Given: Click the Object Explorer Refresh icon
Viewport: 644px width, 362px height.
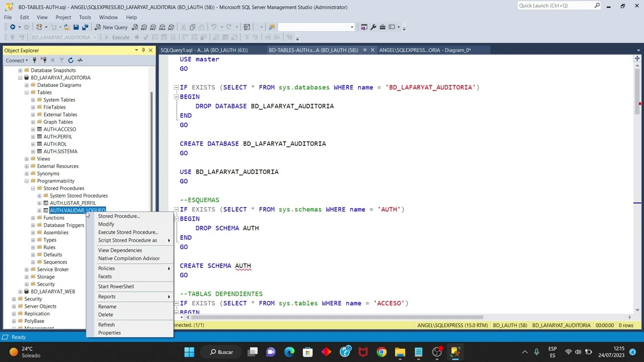Looking at the screenshot, I should pos(70,60).
